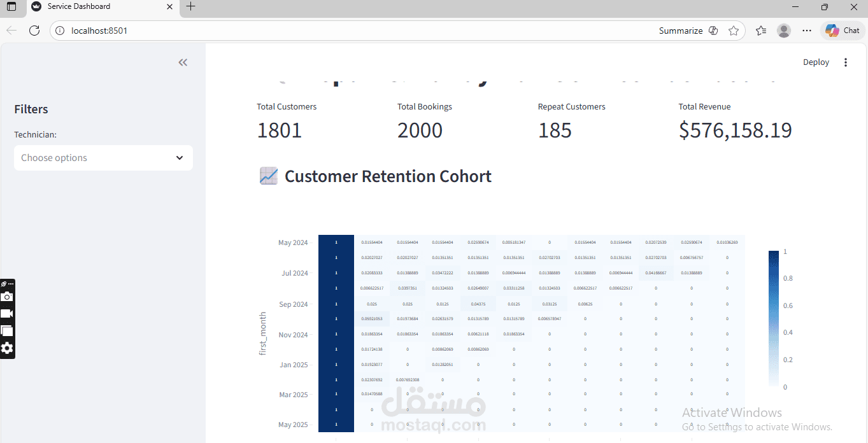
Task: Click the heatmap cell showing 0.05921053
Action: [x=371, y=319]
